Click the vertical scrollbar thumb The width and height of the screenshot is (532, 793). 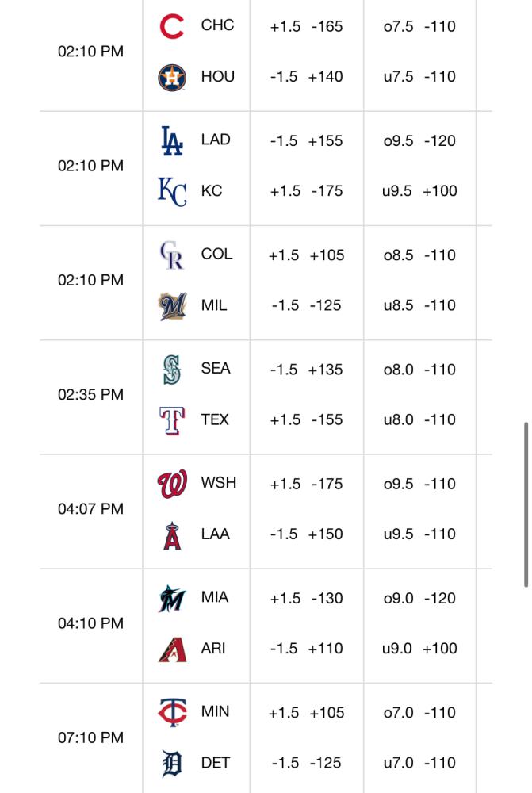pos(526,504)
